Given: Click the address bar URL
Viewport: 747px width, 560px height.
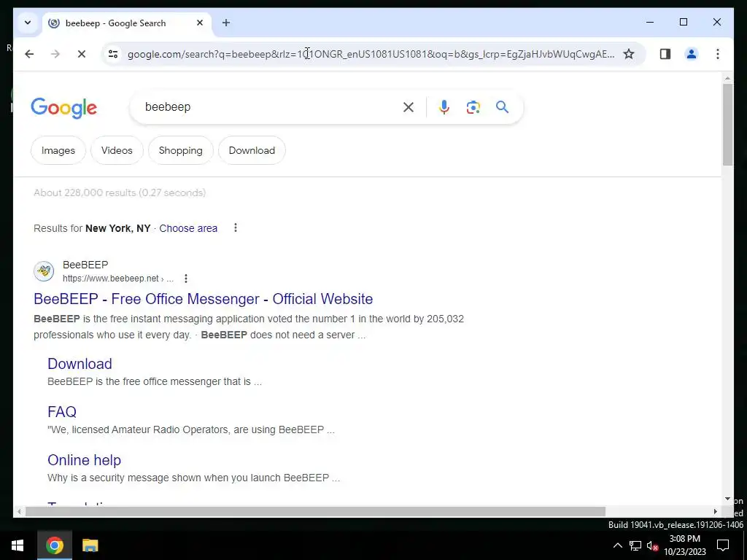Looking at the screenshot, I should [x=371, y=54].
